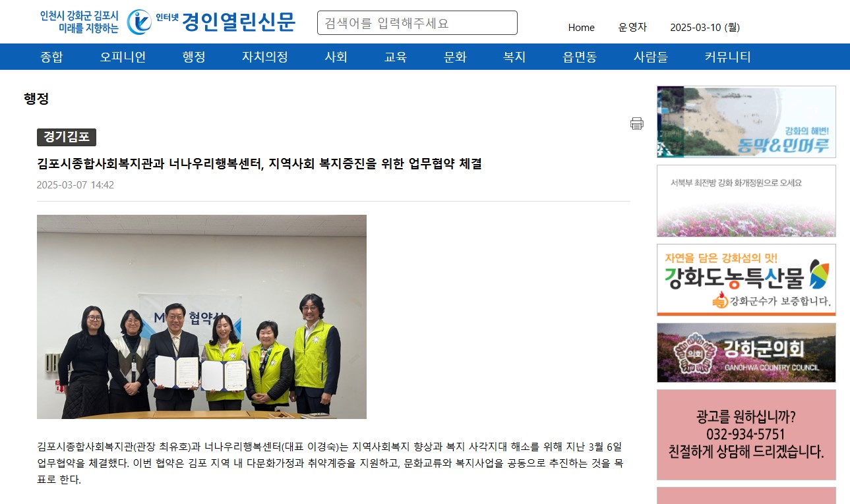The height and width of the screenshot is (504, 850).
Task: Select the 읍면동 menu item
Action: coord(580,57)
